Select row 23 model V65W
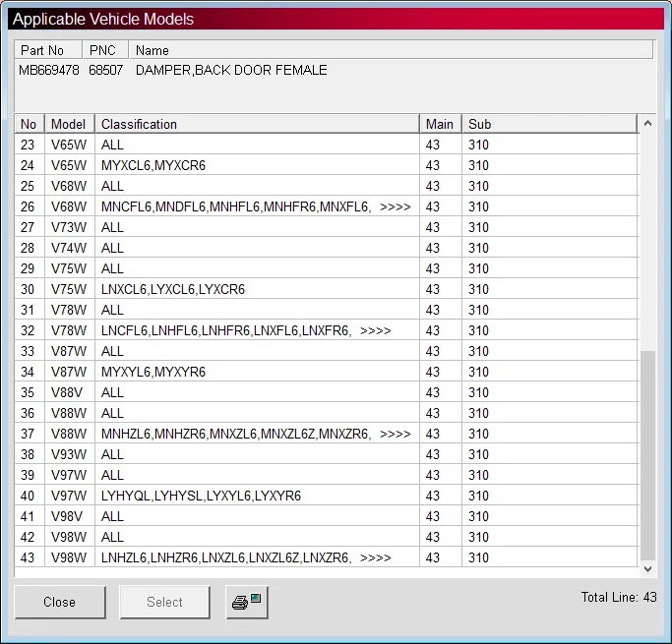Viewport: 672px width, 644px height. [x=69, y=145]
